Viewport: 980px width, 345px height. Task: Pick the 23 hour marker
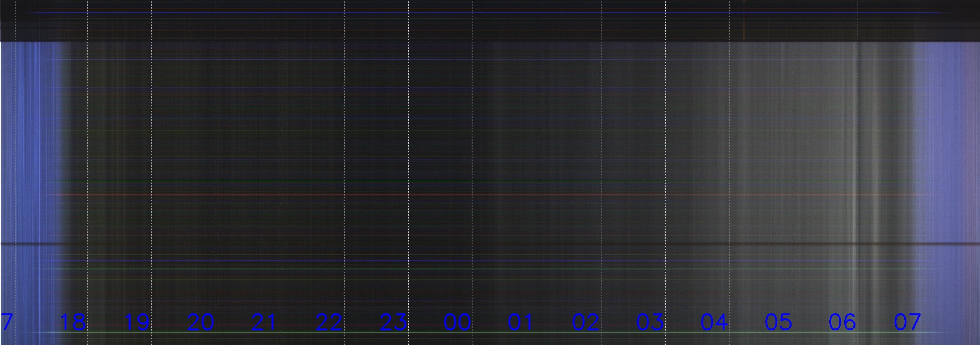coord(393,322)
